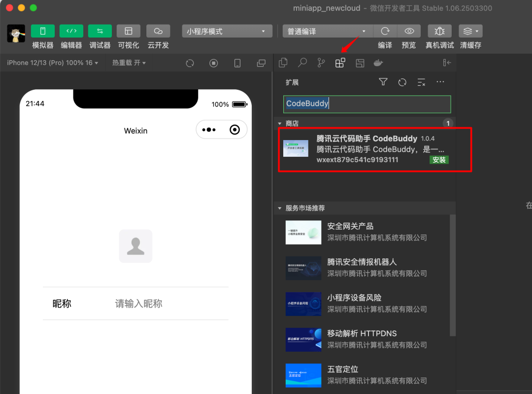Click the simulator stop icon
The image size is (532, 394).
(214, 63)
